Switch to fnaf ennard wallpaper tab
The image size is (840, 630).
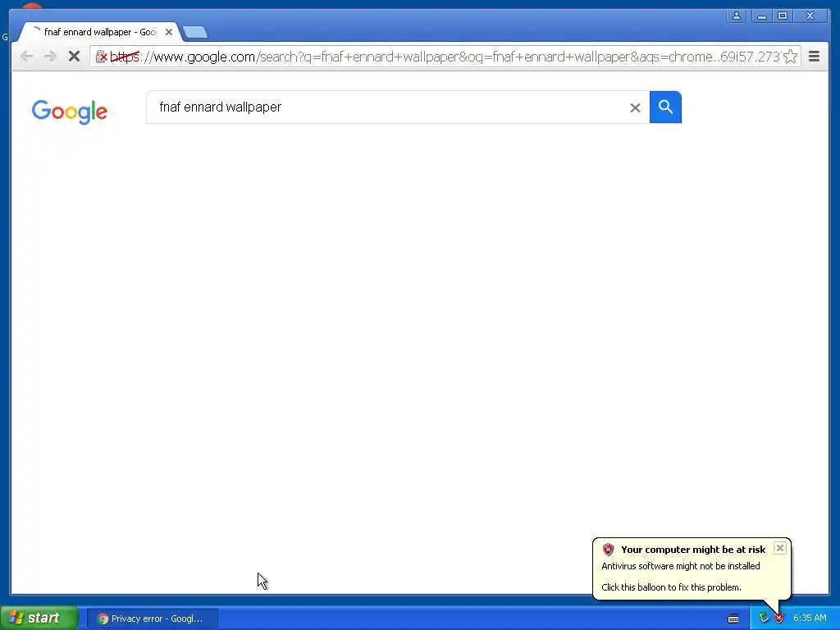pos(99,32)
